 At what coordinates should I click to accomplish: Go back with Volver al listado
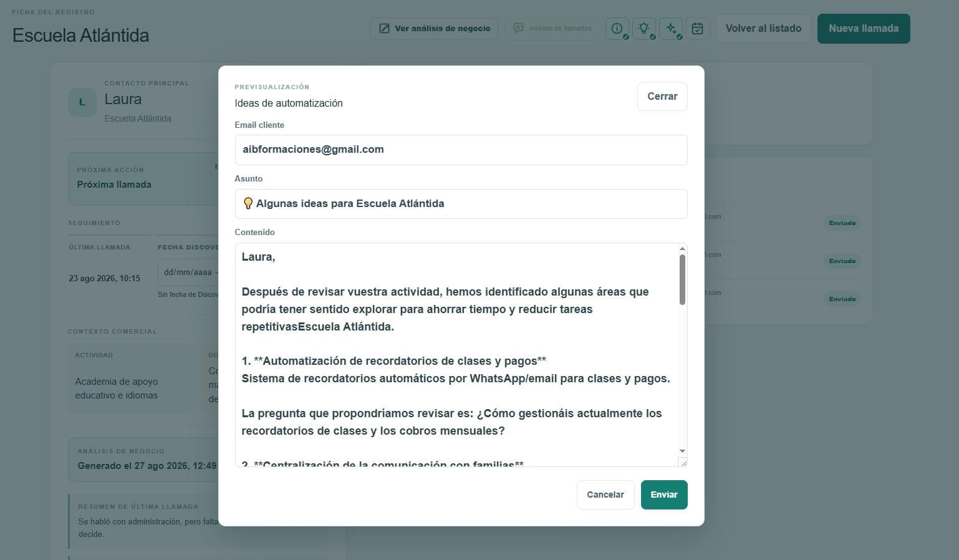click(x=763, y=29)
